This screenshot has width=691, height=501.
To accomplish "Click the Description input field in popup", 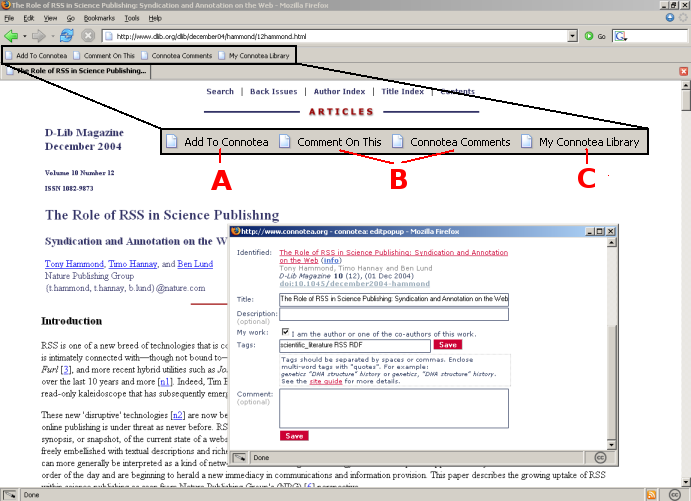I will click(394, 314).
